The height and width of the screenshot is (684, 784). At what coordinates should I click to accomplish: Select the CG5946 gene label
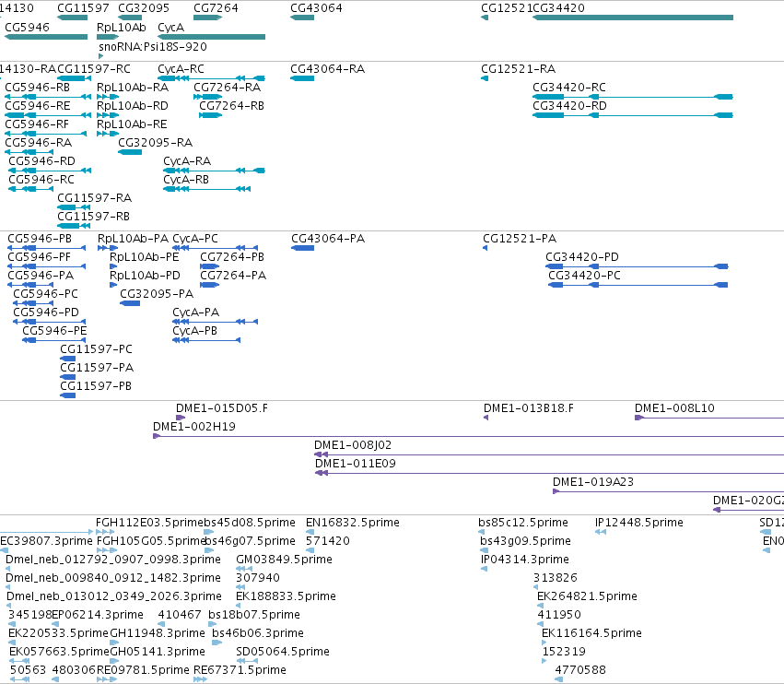27,27
